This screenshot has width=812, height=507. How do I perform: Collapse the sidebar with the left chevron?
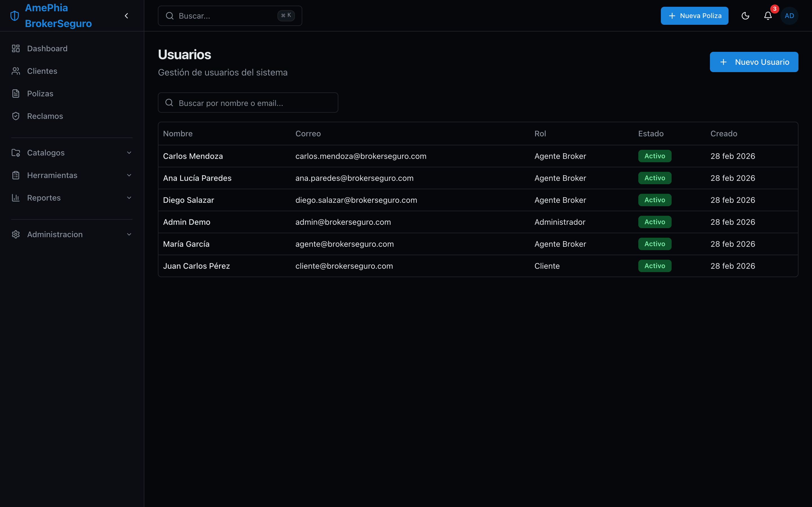[127, 16]
